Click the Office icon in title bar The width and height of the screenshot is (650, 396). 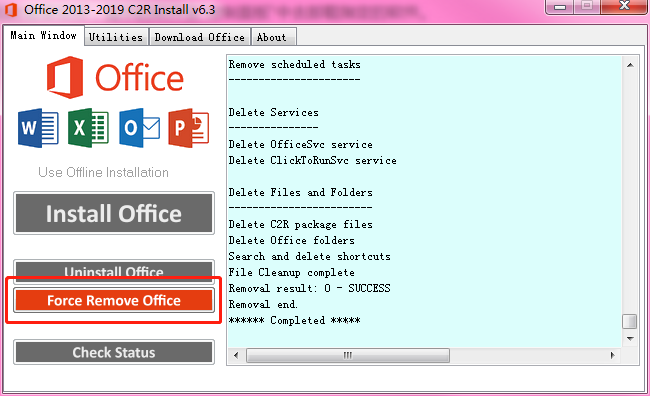tap(11, 10)
